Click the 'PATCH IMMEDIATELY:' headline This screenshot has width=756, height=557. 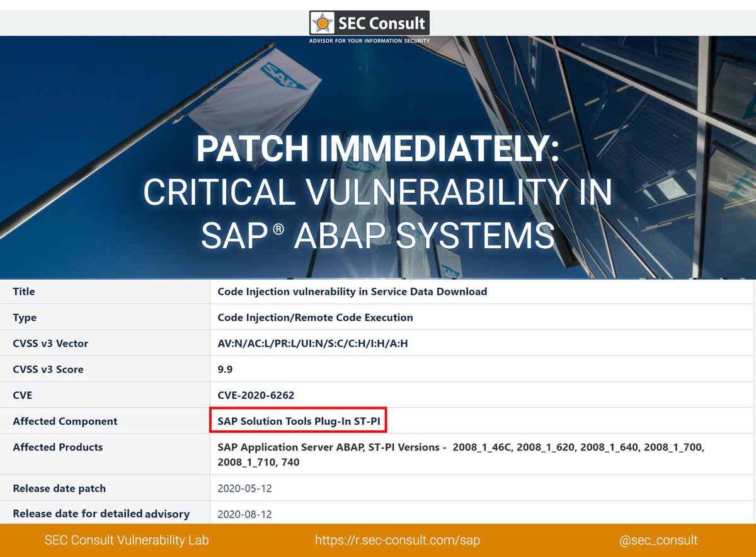pos(377,149)
